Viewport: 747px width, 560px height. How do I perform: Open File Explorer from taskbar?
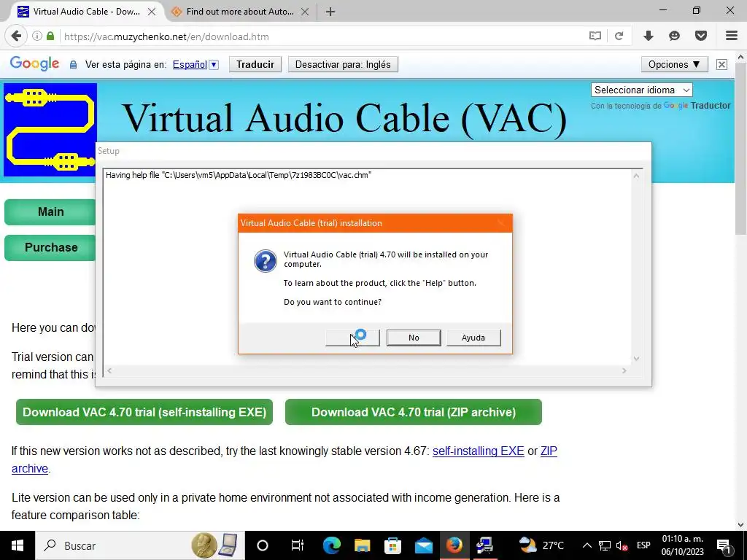(362, 545)
